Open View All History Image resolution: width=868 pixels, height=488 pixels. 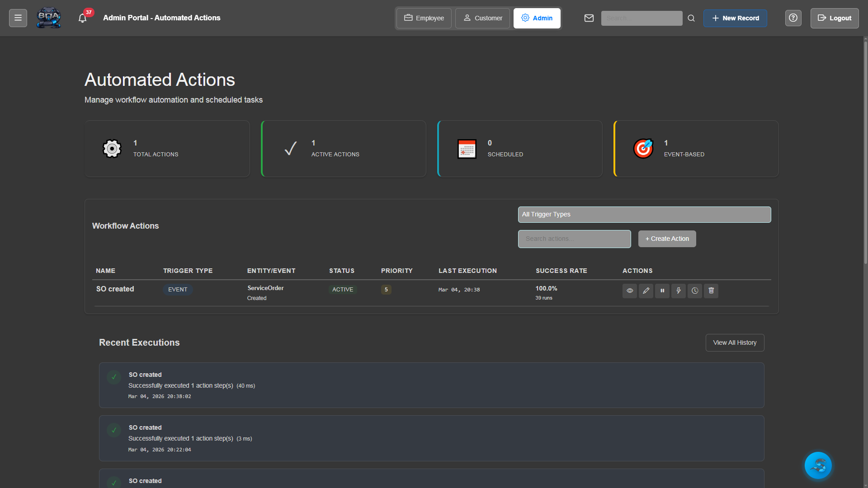click(735, 343)
